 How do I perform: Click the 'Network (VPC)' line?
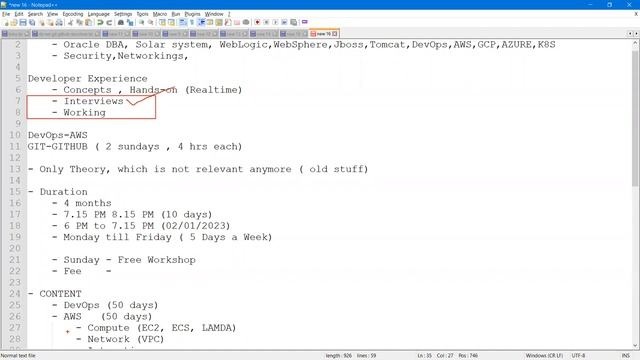126,339
